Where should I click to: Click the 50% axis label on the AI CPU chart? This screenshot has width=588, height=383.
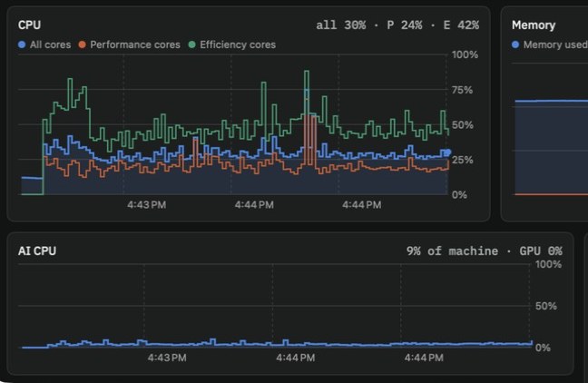coord(546,306)
